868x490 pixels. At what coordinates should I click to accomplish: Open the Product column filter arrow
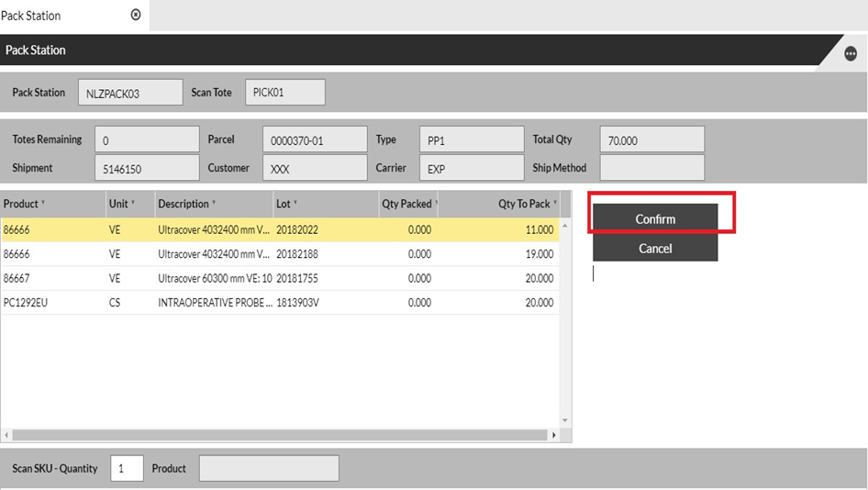(43, 204)
